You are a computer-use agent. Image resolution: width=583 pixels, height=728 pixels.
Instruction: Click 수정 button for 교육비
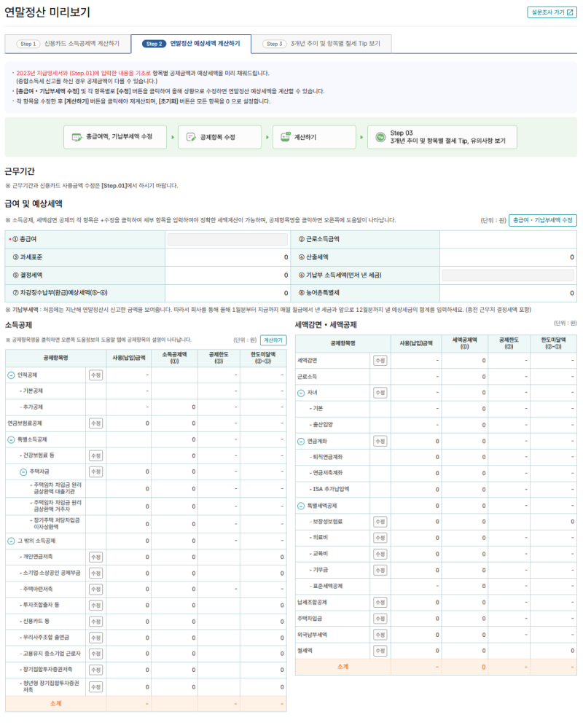[380, 555]
